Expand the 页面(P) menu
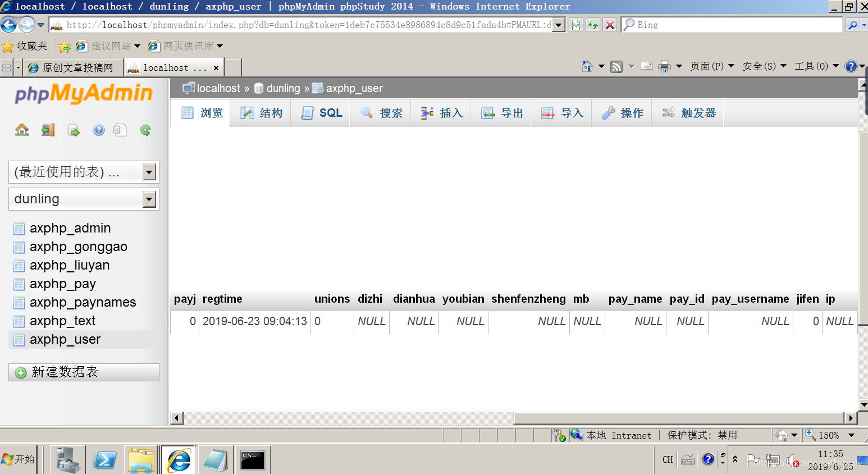The image size is (868, 474). click(712, 66)
